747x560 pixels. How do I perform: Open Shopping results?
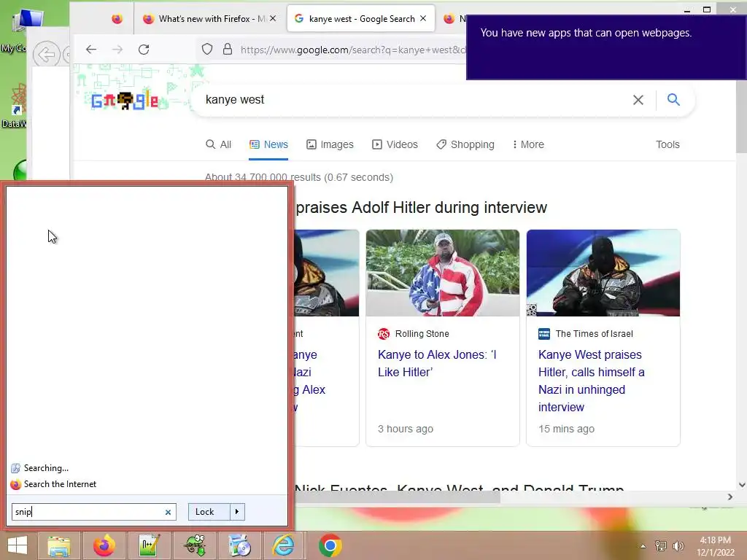coord(465,144)
